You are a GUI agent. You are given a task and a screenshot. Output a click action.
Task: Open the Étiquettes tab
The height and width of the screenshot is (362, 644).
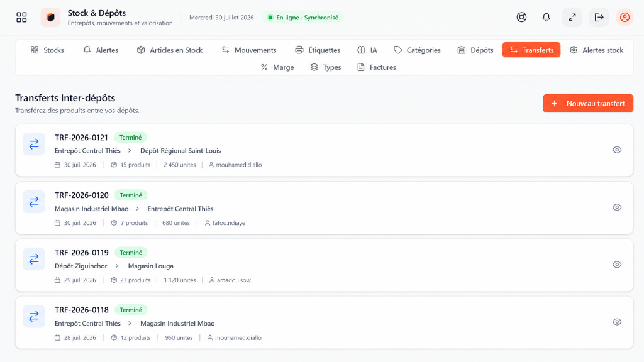pos(318,50)
